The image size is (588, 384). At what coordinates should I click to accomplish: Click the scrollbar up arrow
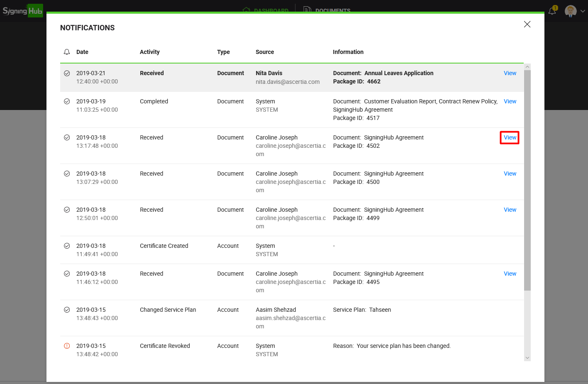coord(527,67)
